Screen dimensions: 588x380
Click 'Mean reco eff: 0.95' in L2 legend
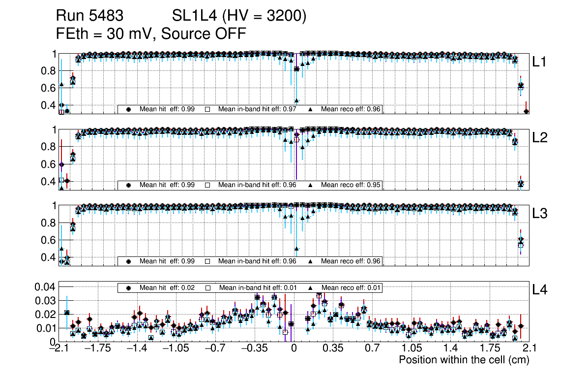pos(351,185)
